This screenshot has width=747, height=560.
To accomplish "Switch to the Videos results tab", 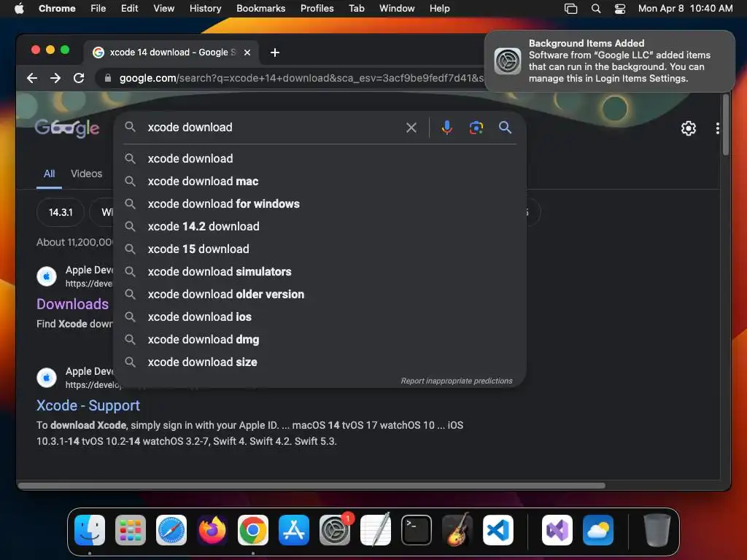I will tap(86, 174).
